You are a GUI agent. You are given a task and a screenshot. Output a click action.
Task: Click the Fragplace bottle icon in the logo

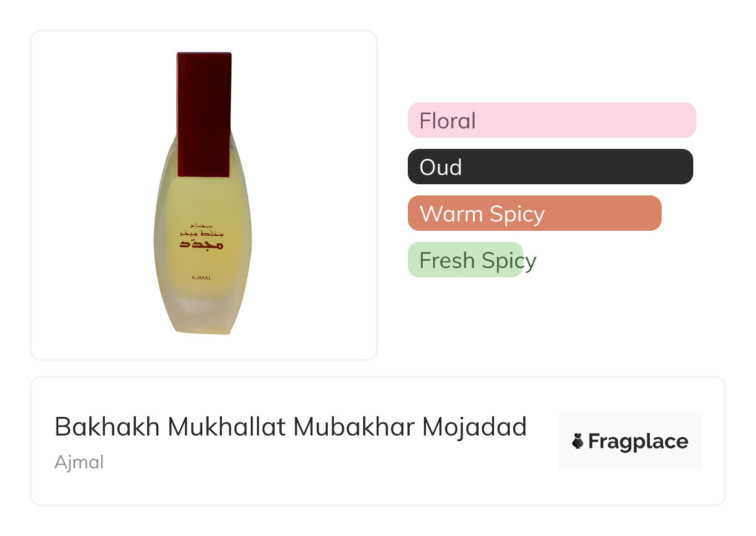[x=578, y=441]
